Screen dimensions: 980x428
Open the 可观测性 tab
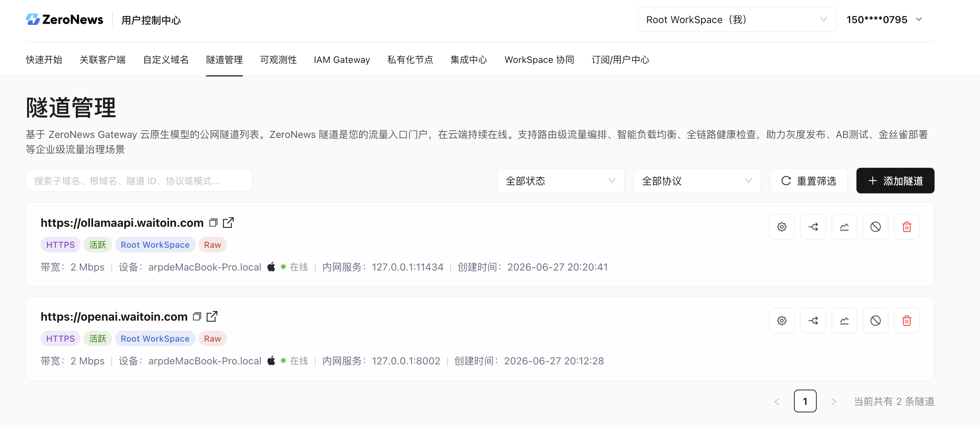coord(278,60)
